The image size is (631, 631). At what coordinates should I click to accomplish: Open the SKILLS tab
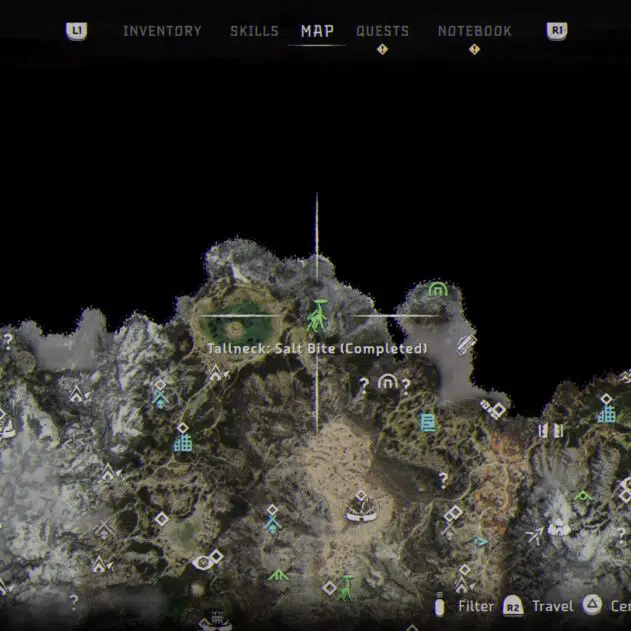pyautogui.click(x=254, y=31)
